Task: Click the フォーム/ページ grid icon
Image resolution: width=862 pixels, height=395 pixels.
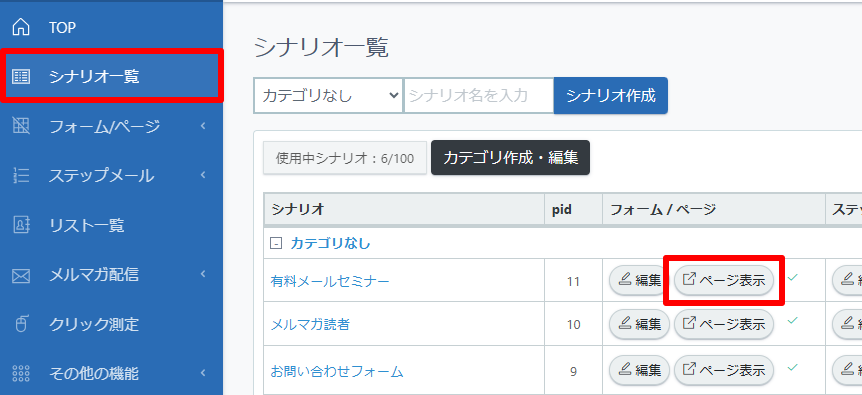Action: tap(21, 126)
